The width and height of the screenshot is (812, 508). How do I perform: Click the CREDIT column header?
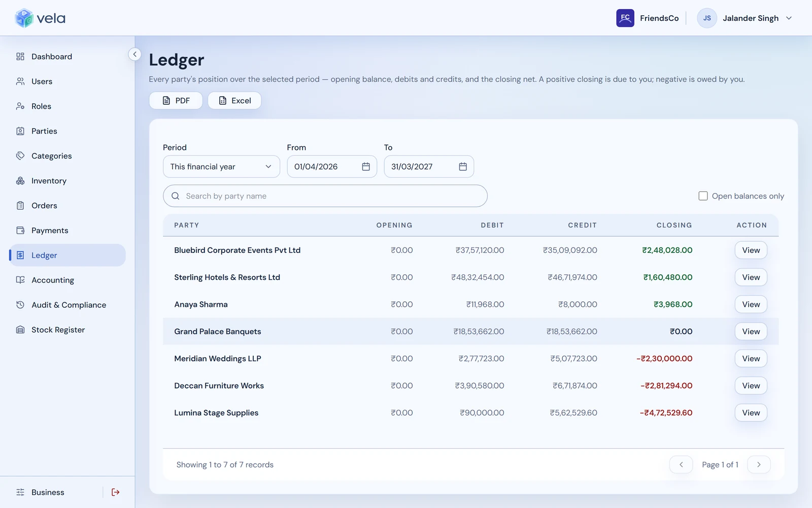(582, 225)
